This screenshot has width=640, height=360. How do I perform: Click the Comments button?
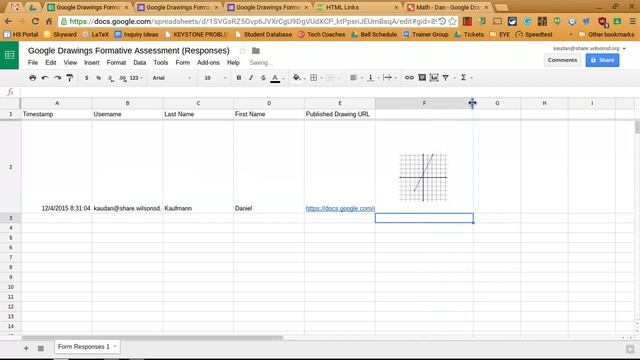click(x=562, y=60)
